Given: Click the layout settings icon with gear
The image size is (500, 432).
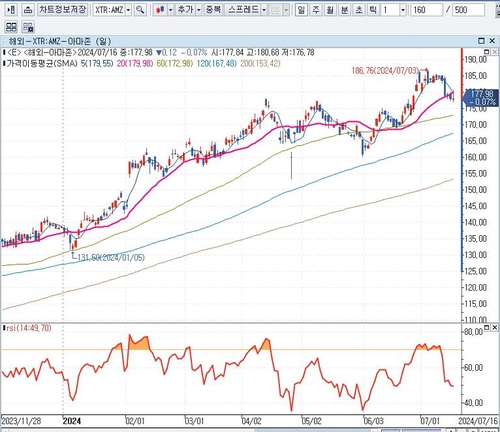Looking at the screenshot, I should coord(29,27).
